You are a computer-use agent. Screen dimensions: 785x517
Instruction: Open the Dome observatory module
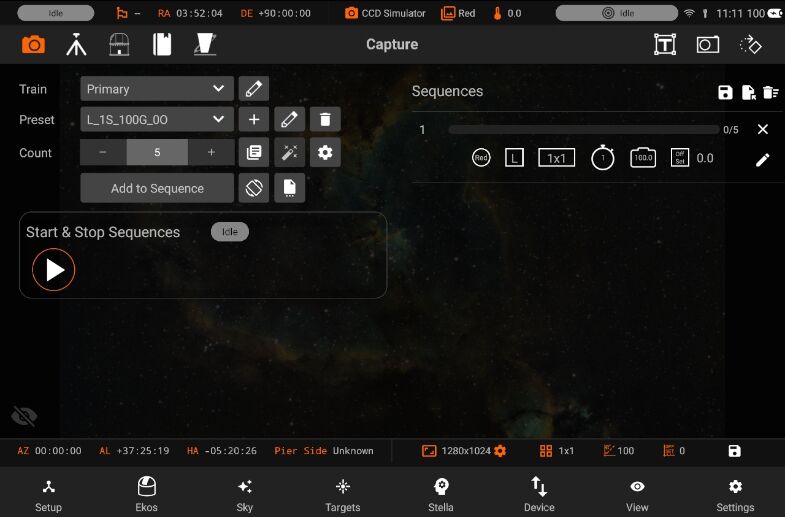tap(119, 45)
